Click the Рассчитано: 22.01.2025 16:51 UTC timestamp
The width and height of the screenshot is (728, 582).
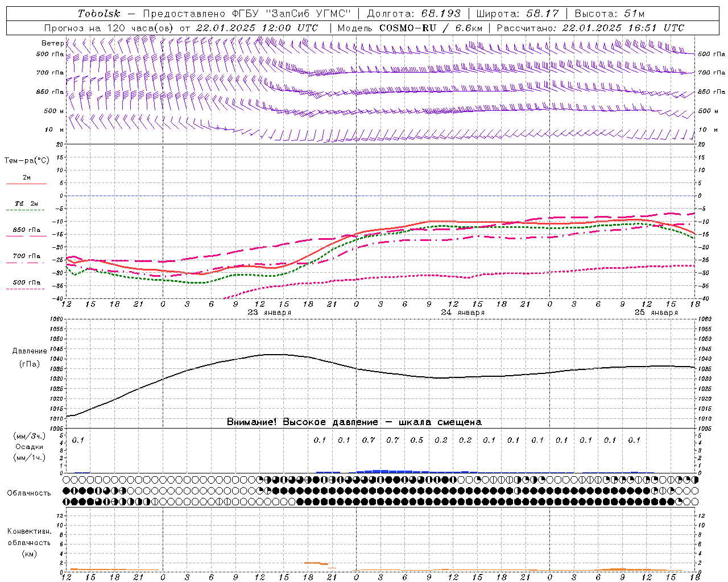[x=590, y=27]
